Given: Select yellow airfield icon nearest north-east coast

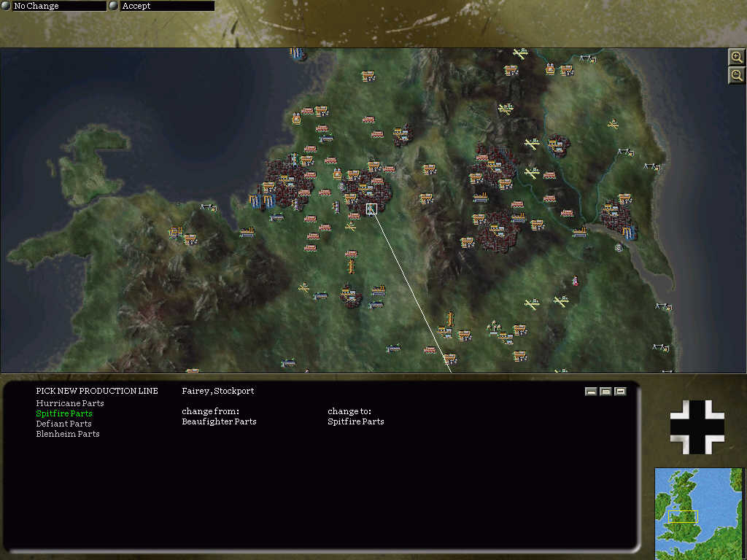Looking at the screenshot, I should tap(613, 124).
